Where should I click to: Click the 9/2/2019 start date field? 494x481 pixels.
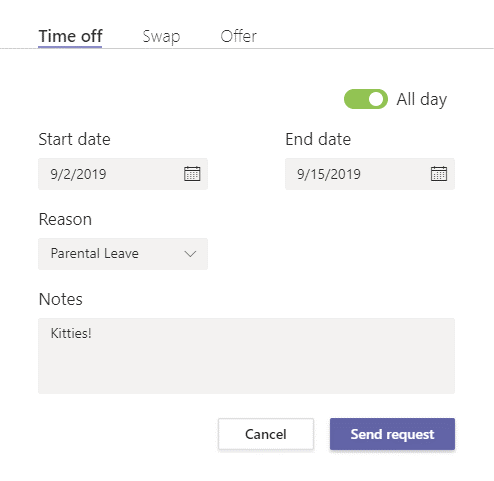tap(123, 174)
